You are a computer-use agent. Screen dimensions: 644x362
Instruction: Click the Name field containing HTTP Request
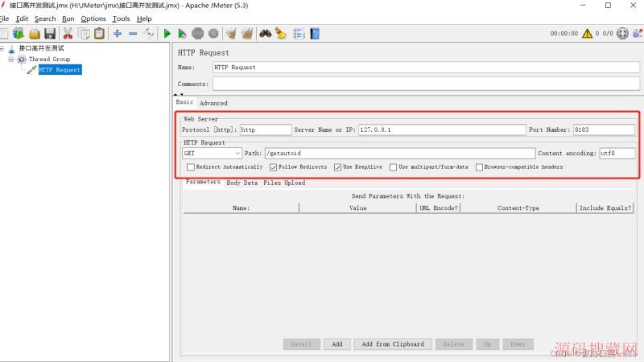coord(426,68)
